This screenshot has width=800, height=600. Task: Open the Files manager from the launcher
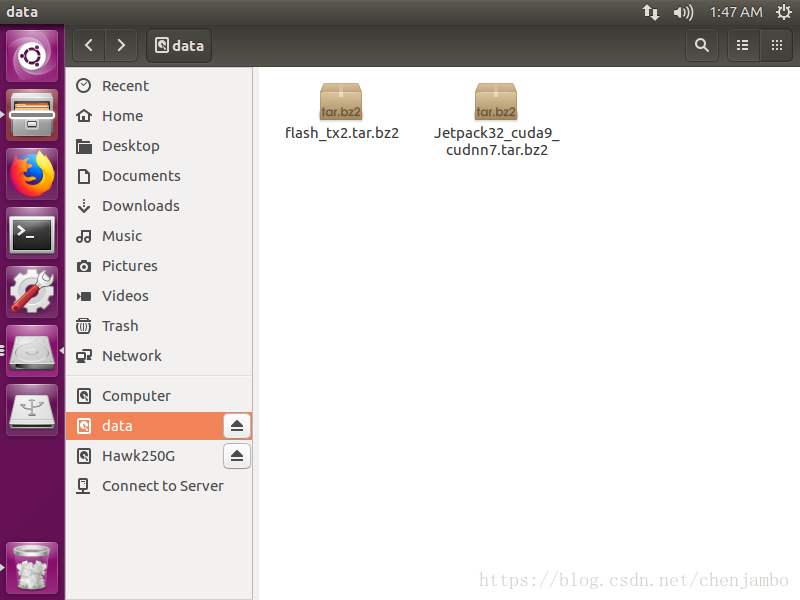(x=32, y=115)
